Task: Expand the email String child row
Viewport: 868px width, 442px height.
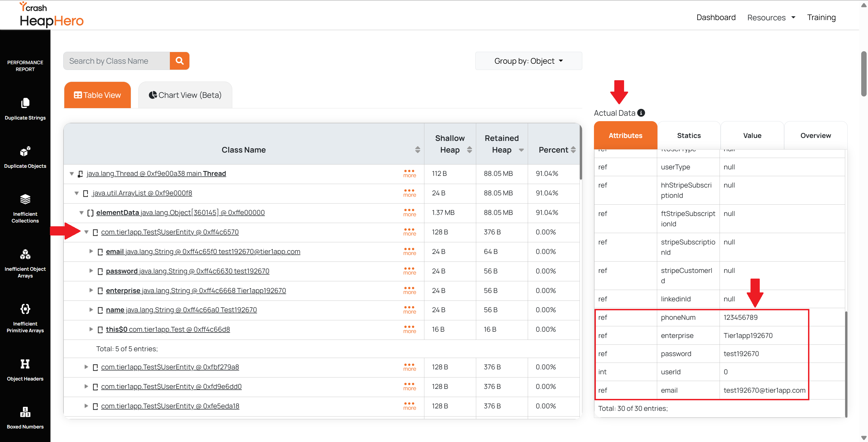Action: (91, 251)
